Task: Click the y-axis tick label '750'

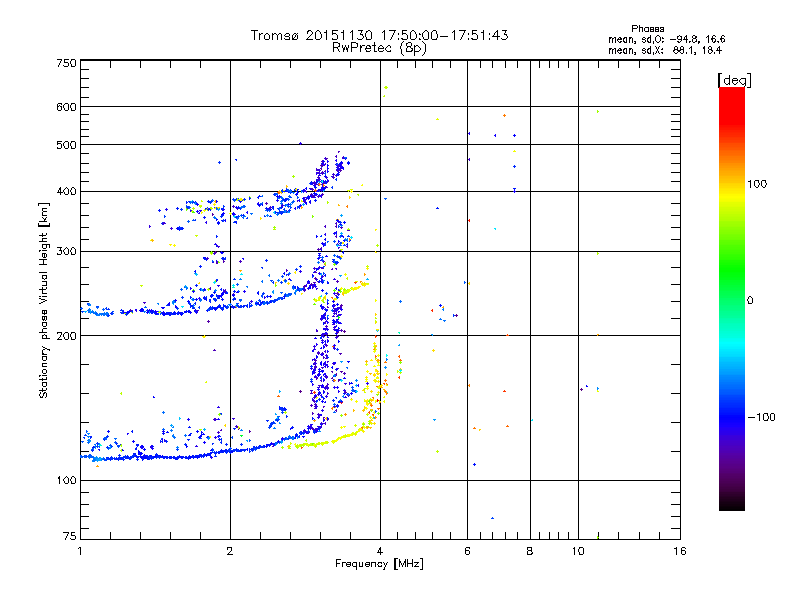Action: 66,63
